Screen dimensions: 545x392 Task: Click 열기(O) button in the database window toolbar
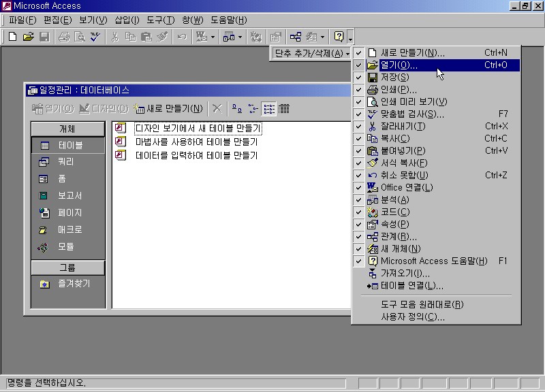53,109
